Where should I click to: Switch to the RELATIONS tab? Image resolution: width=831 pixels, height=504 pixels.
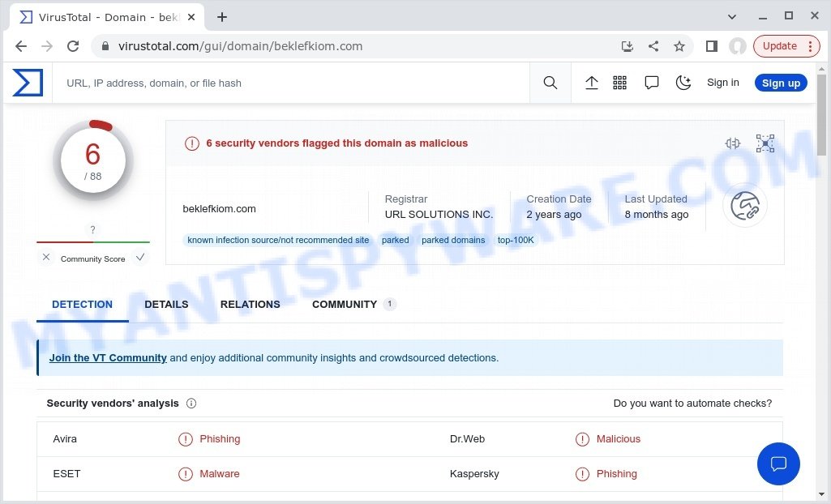click(x=251, y=305)
